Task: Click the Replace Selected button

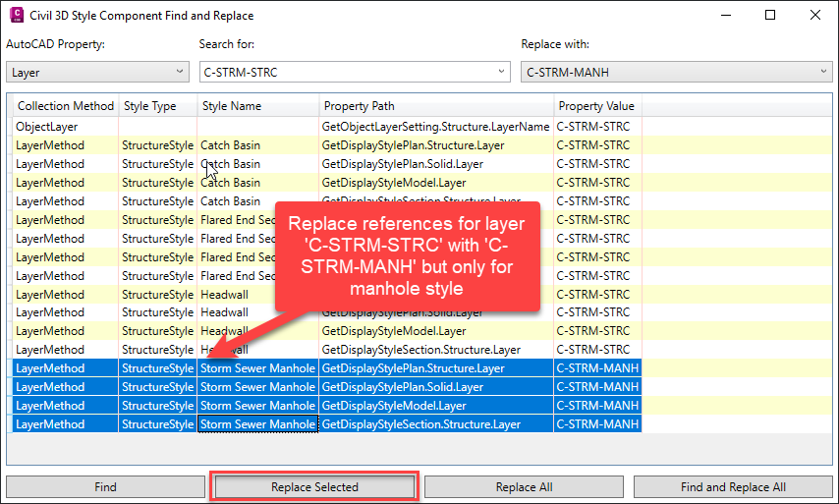Action: click(x=314, y=487)
